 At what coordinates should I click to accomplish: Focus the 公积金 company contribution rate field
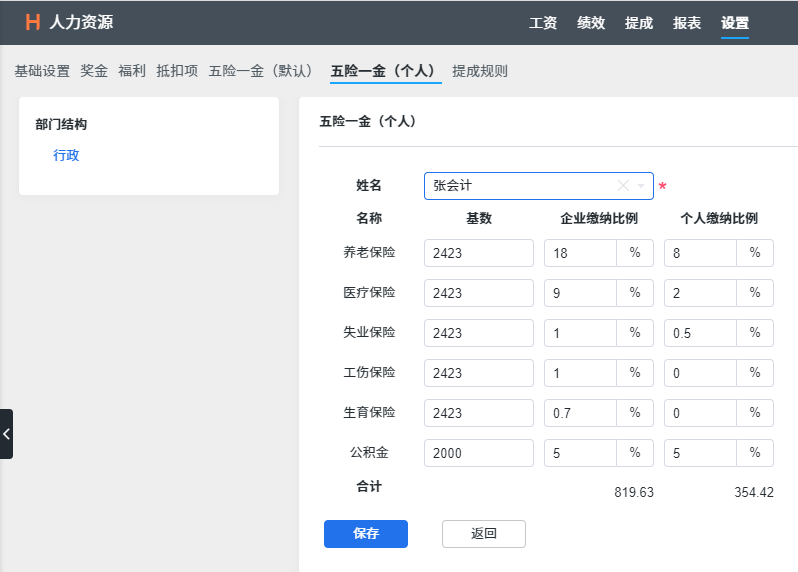point(580,453)
